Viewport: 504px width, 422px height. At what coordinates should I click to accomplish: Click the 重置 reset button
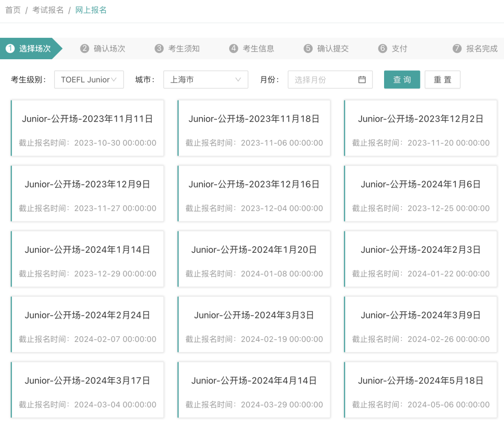pos(442,79)
